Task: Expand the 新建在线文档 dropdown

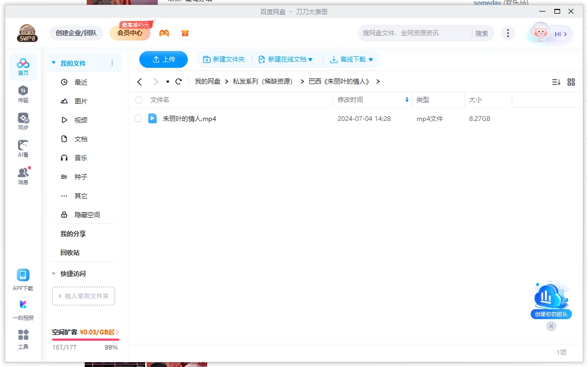Action: pyautogui.click(x=310, y=59)
